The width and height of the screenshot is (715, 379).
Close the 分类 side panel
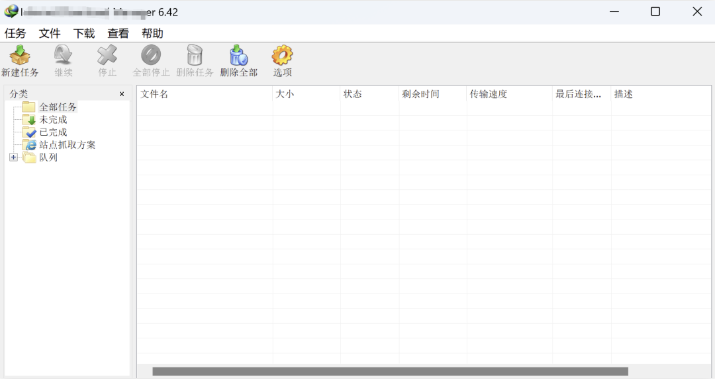pos(122,94)
